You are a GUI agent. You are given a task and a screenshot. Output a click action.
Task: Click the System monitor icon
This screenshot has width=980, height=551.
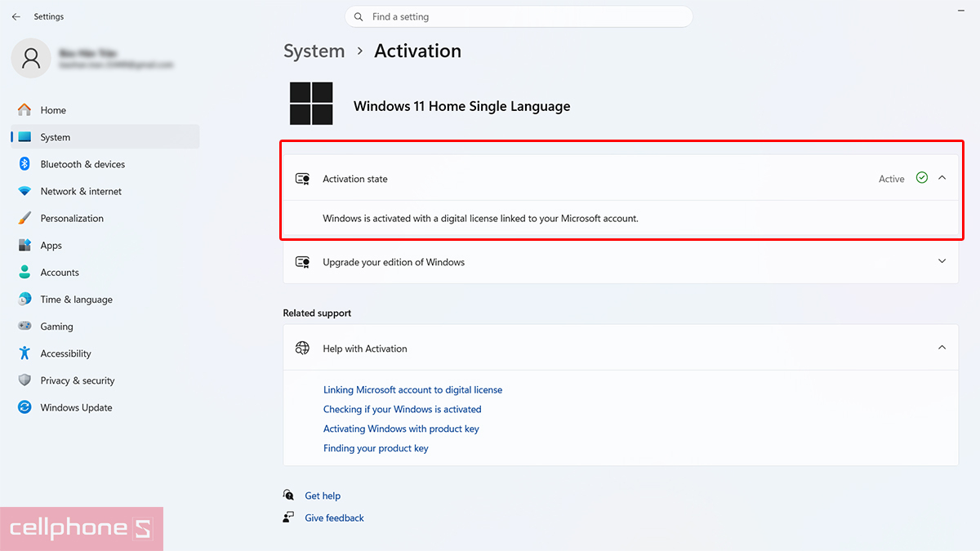click(x=24, y=137)
